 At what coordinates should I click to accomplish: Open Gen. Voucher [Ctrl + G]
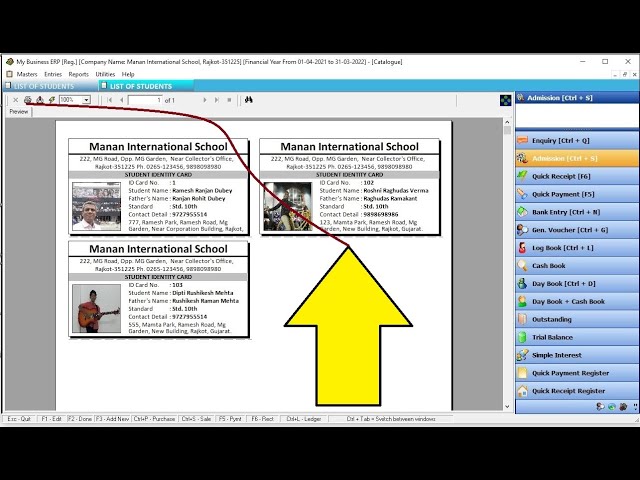(577, 230)
